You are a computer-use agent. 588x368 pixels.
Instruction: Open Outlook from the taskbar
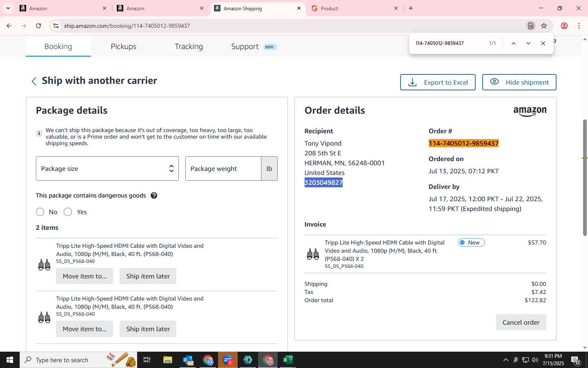(x=188, y=360)
